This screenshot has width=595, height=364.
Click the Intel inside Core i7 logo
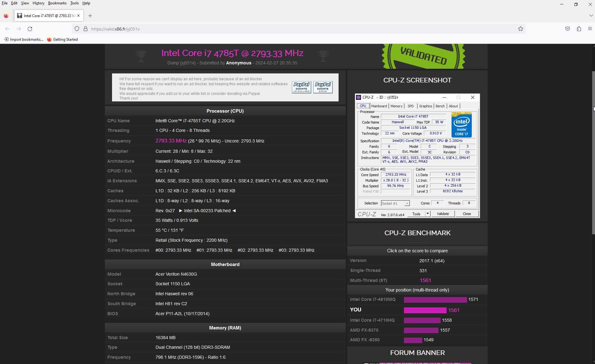[x=461, y=125]
